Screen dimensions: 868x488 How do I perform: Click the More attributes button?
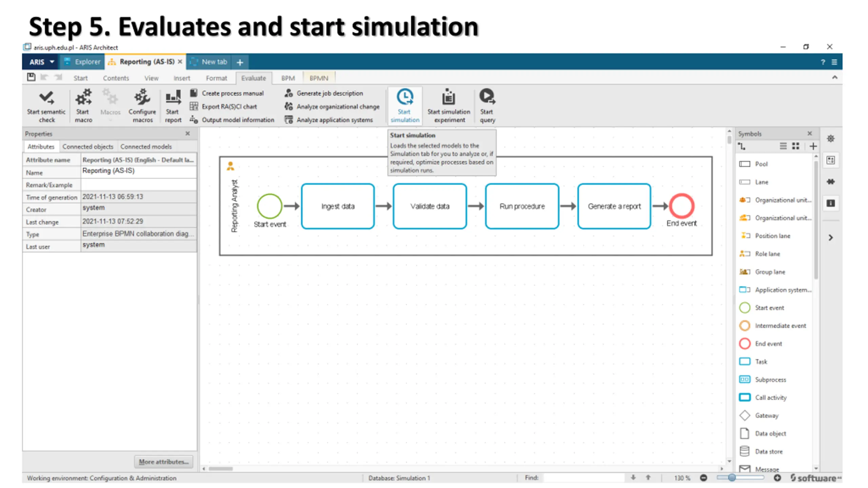[x=163, y=462]
